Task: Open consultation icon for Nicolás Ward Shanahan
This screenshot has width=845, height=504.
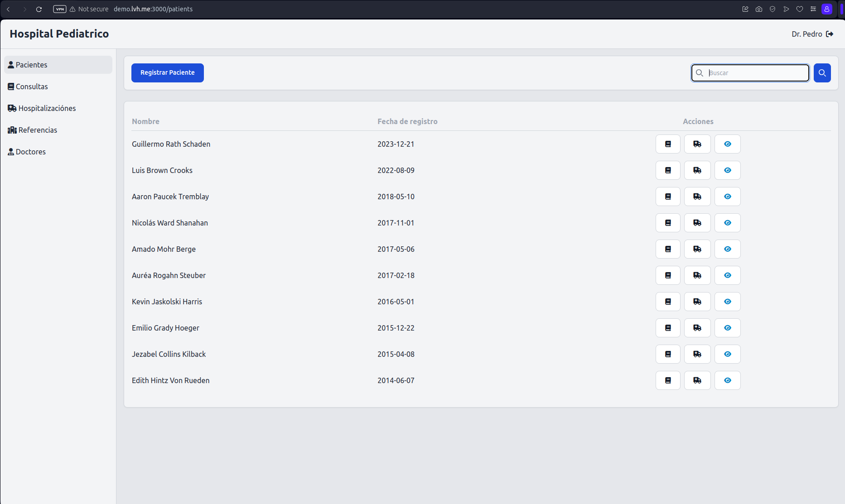Action: point(668,223)
